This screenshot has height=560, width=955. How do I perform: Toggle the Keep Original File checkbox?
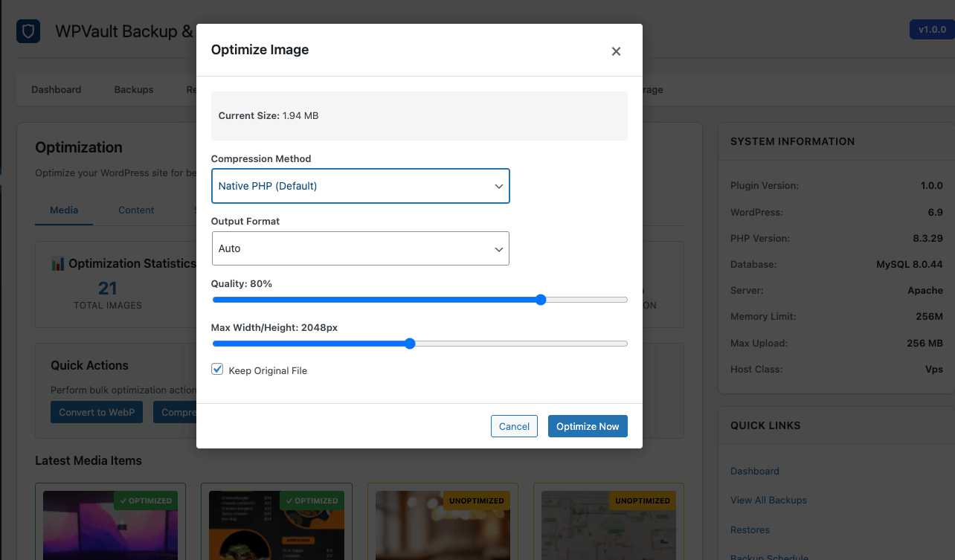[x=217, y=370]
